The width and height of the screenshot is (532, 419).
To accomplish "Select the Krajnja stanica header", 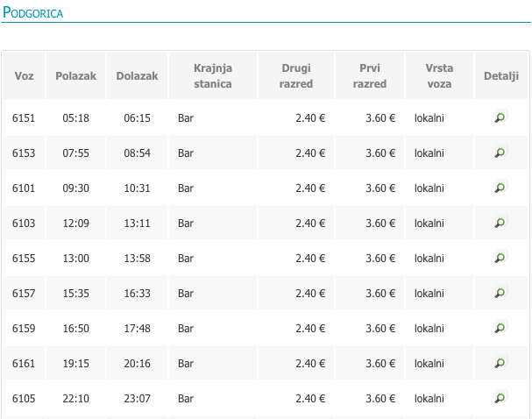I will click(x=213, y=75).
